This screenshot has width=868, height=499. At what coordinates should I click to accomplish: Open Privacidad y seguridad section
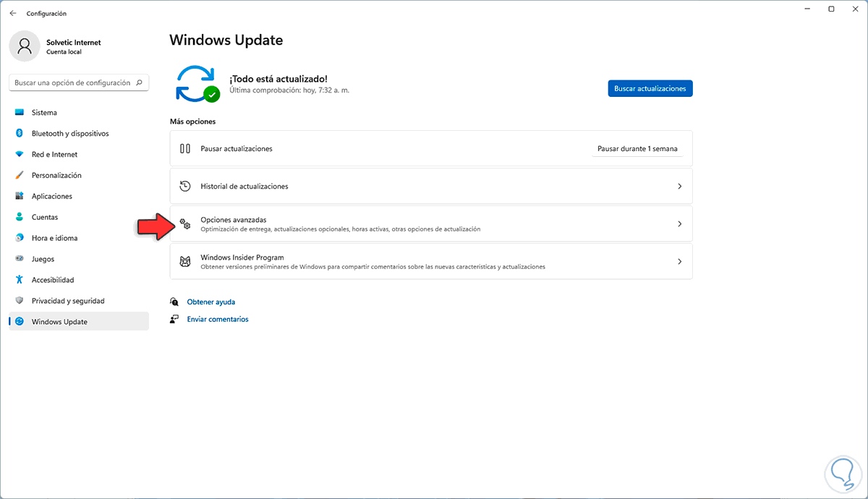79,301
